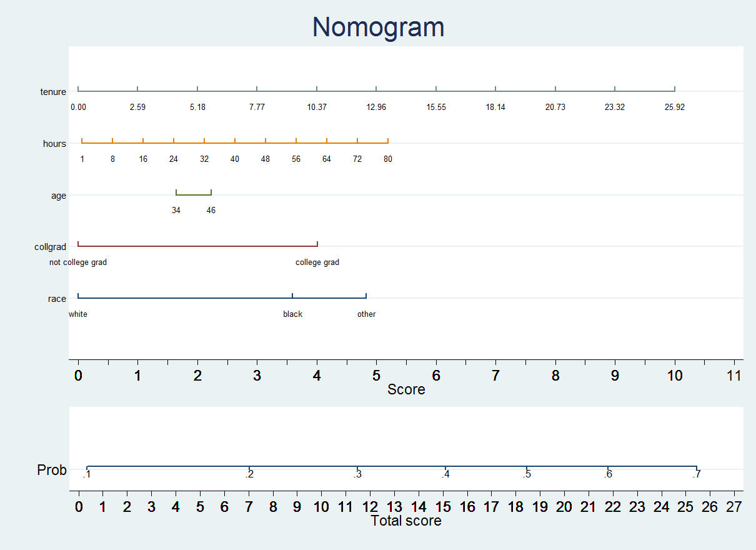Pick the race category other
Screen dimensions: 756x550
click(x=366, y=314)
